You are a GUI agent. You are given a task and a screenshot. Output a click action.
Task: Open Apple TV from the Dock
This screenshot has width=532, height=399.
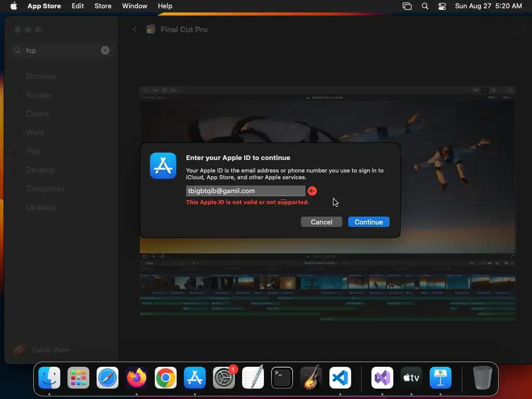[x=411, y=378]
